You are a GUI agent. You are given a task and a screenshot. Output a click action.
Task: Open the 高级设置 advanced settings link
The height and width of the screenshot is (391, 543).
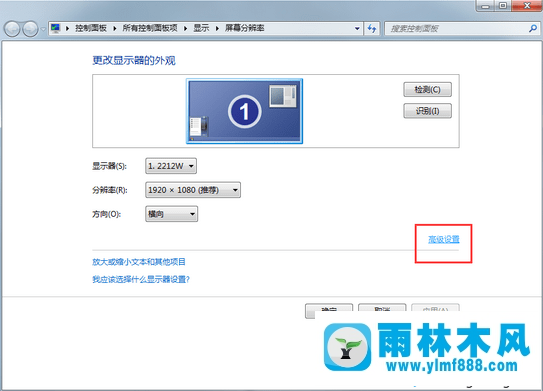444,239
